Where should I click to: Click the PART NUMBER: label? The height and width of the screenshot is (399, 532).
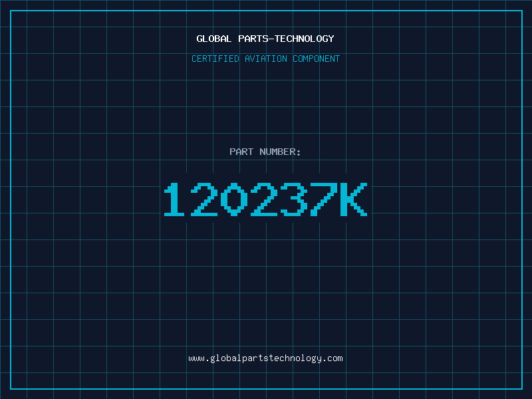pyautogui.click(x=265, y=152)
